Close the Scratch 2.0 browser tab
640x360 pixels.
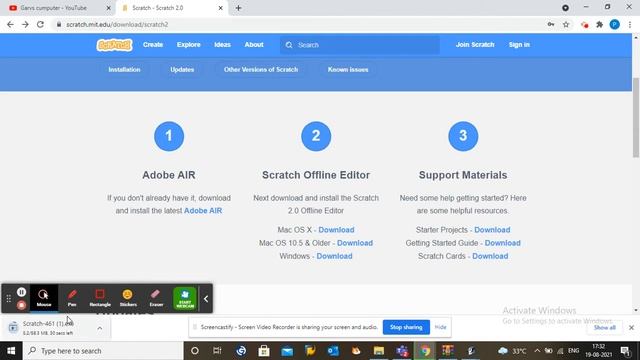[220, 8]
